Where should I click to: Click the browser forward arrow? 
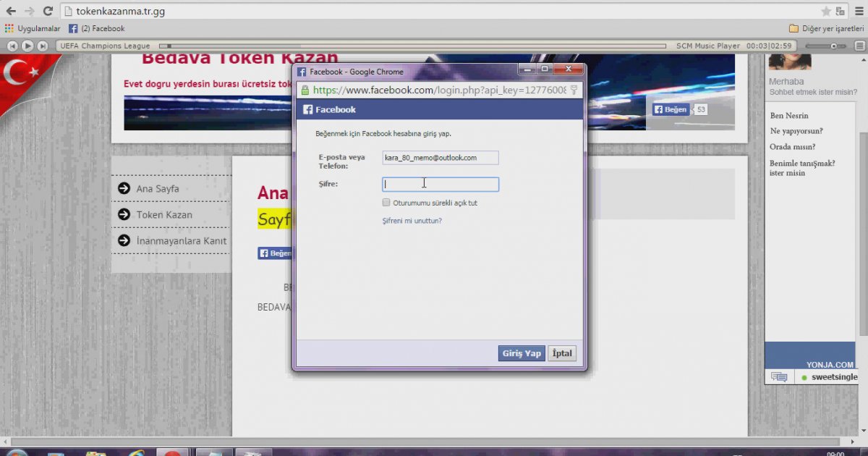30,12
